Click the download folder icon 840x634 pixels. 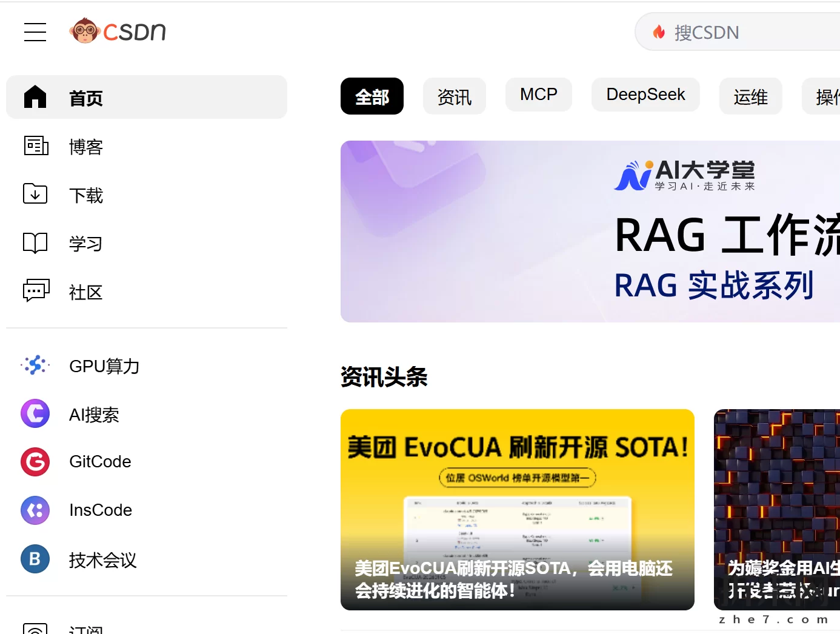(x=35, y=194)
